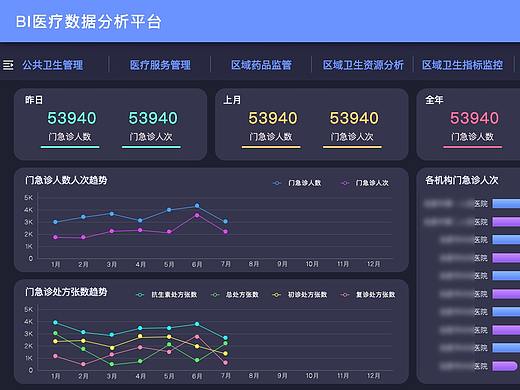Select 上月 门急诊人数 value 53940

coord(273,118)
